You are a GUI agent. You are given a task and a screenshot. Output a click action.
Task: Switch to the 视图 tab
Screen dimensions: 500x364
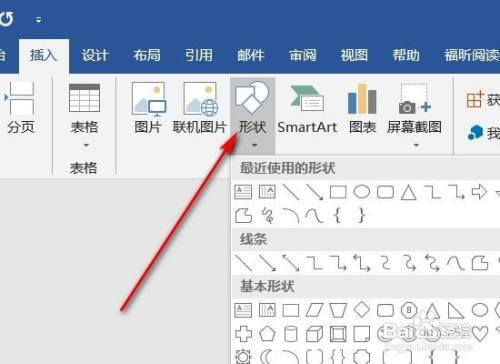(x=354, y=55)
